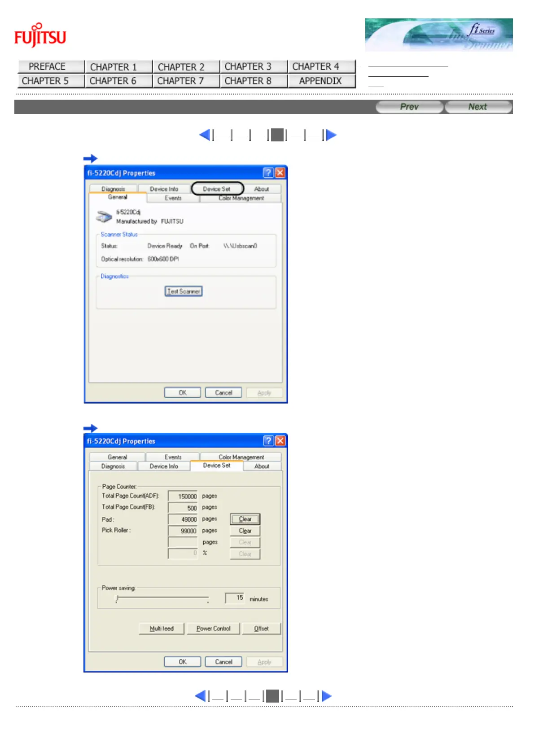The image size is (534, 756).
Task: Click the blue previous-page arrow above the first dialog
Action: tap(205, 135)
